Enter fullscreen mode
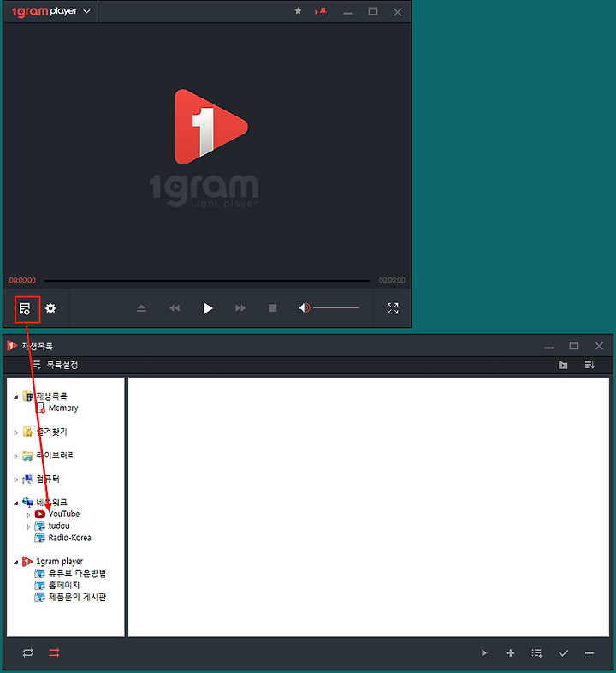This screenshot has height=673, width=616. 393,308
